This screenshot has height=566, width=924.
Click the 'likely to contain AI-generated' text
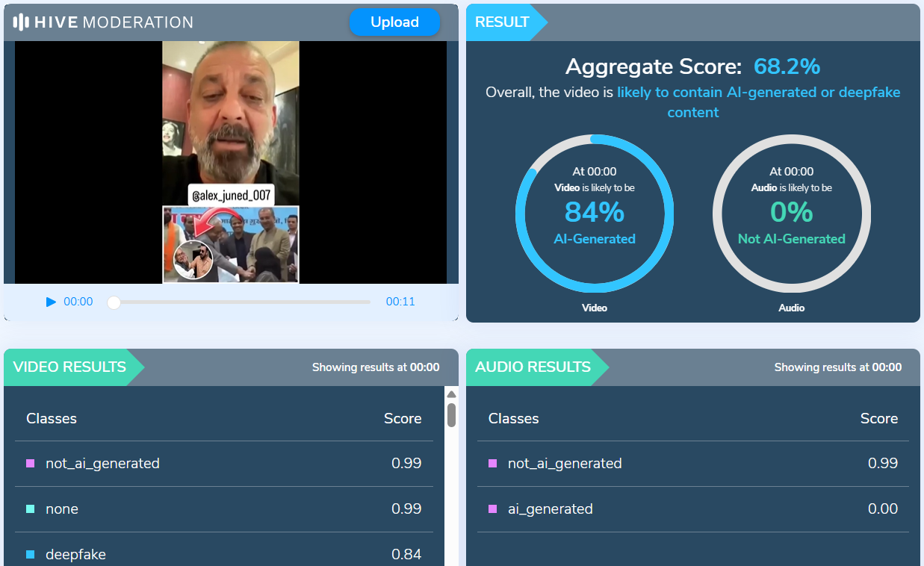pos(758,93)
